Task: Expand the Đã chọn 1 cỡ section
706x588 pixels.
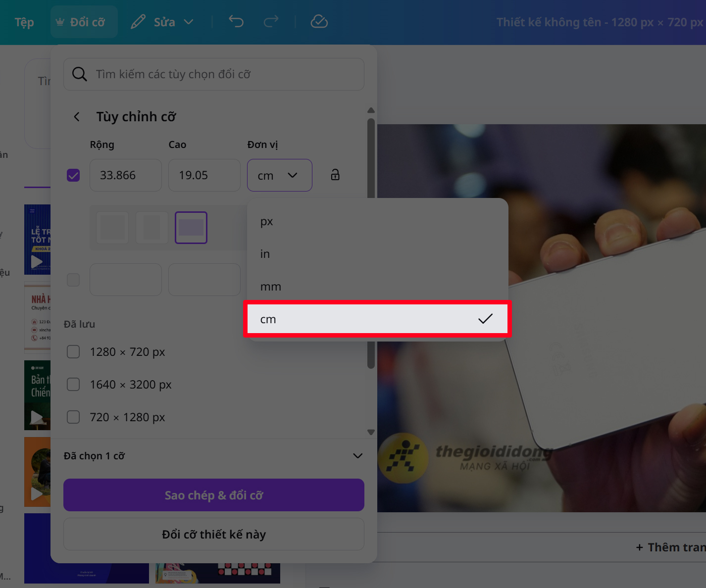Action: (x=357, y=456)
